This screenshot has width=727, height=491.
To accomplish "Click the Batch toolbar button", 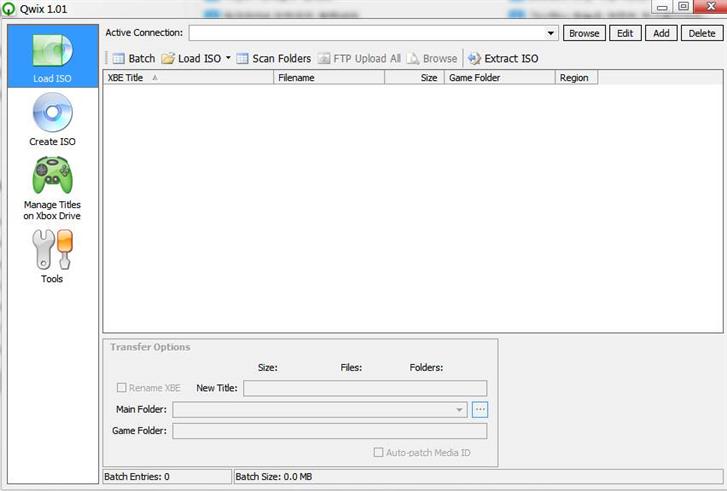I will [x=134, y=58].
